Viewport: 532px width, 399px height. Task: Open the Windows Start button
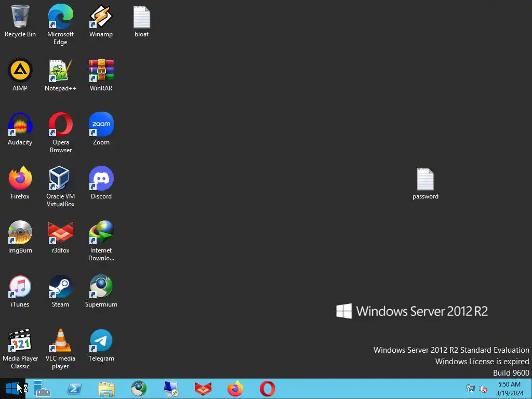(x=12, y=389)
